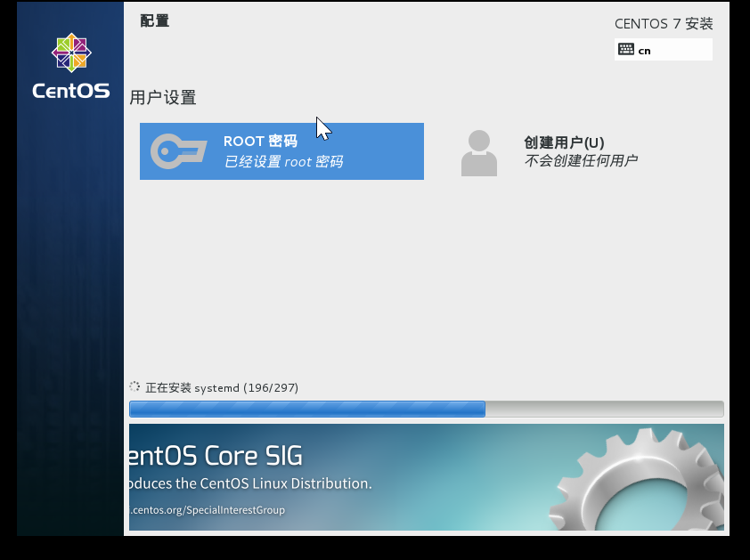Click the gear graphic in the banner
Screen dimensions: 750x560
(x=636, y=480)
